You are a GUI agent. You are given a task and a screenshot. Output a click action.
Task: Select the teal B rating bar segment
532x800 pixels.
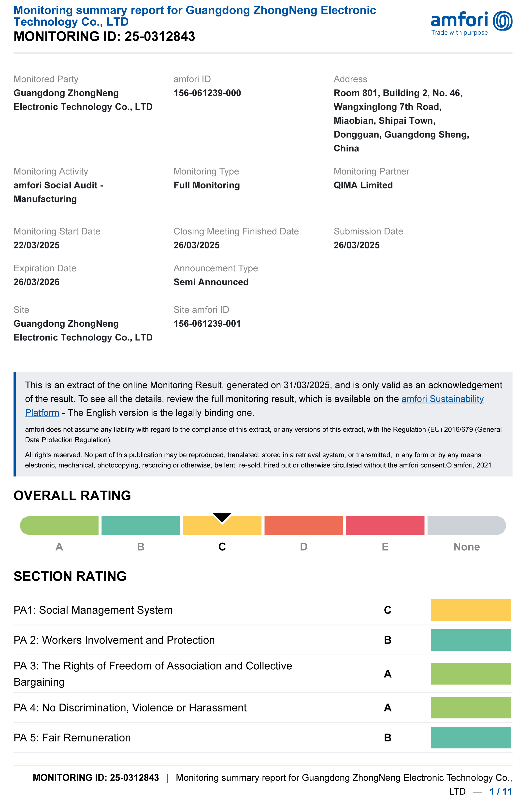click(141, 525)
